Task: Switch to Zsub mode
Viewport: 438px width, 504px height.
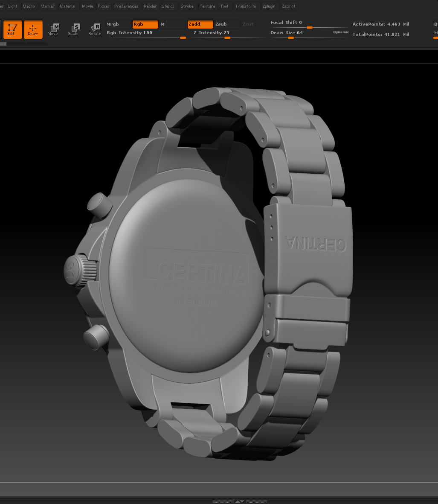Action: pos(227,24)
